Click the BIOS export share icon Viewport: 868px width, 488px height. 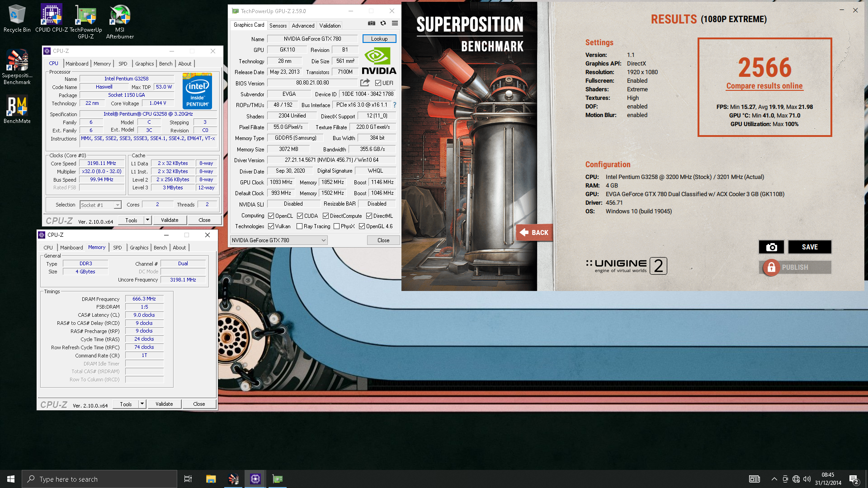pyautogui.click(x=365, y=83)
